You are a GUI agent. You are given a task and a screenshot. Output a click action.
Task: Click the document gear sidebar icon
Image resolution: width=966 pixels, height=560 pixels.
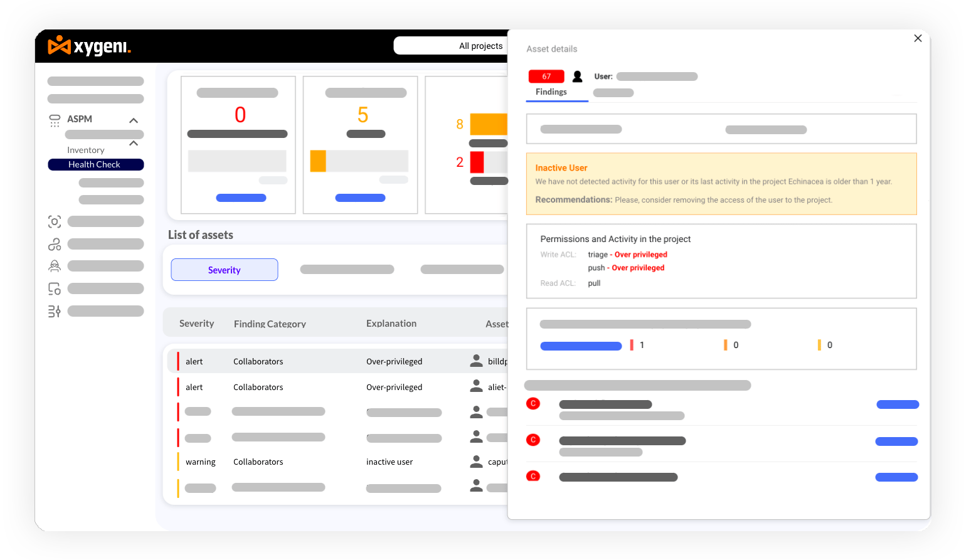(x=55, y=288)
